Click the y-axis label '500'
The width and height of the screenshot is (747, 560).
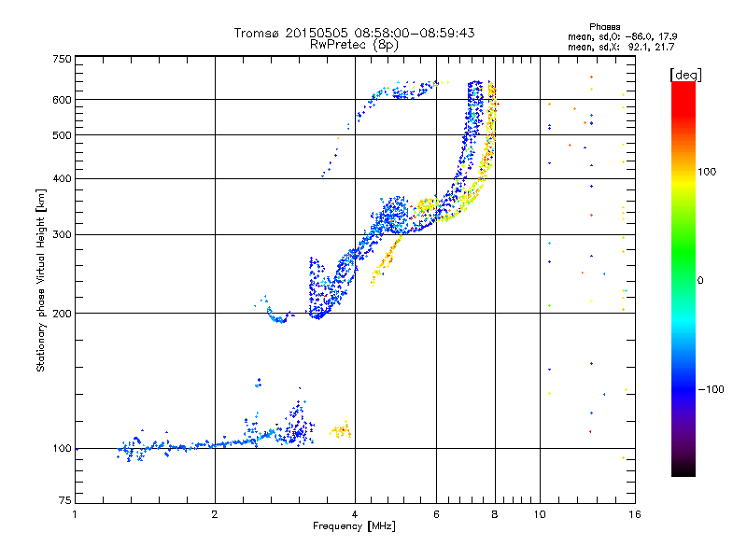click(x=62, y=135)
